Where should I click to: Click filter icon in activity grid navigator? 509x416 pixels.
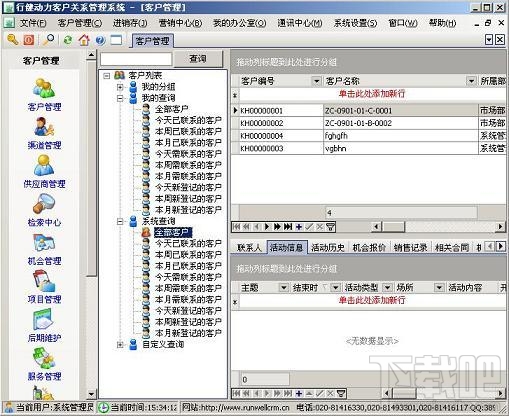[341, 393]
